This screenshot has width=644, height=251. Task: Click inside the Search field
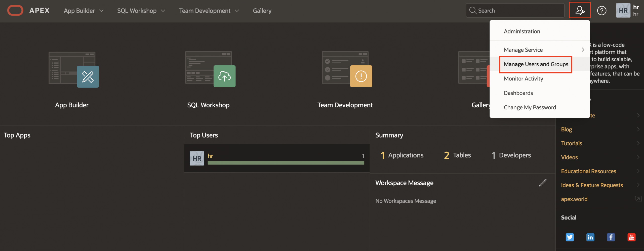515,10
